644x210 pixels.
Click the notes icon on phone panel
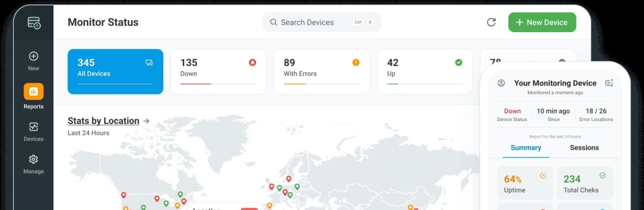point(609,83)
